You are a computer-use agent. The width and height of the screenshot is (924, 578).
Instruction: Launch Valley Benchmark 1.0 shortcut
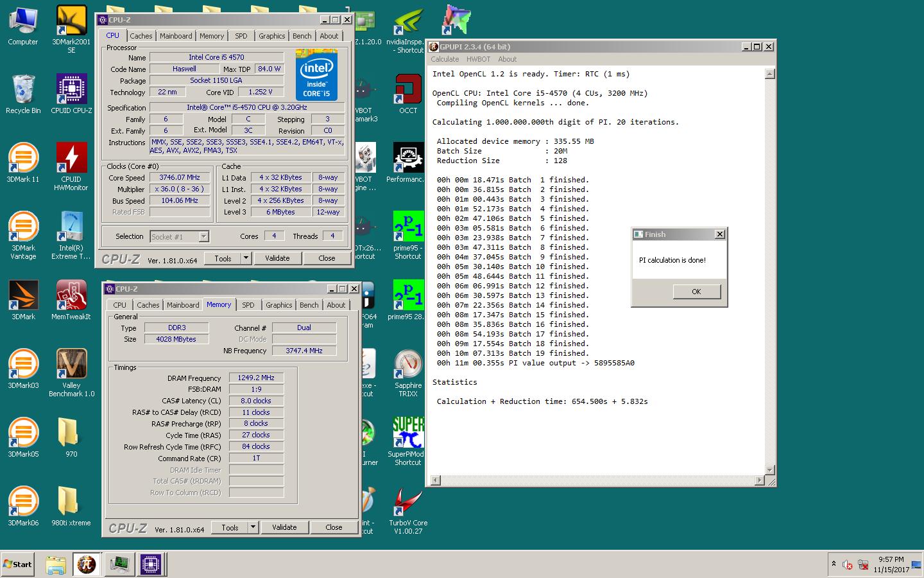71,372
